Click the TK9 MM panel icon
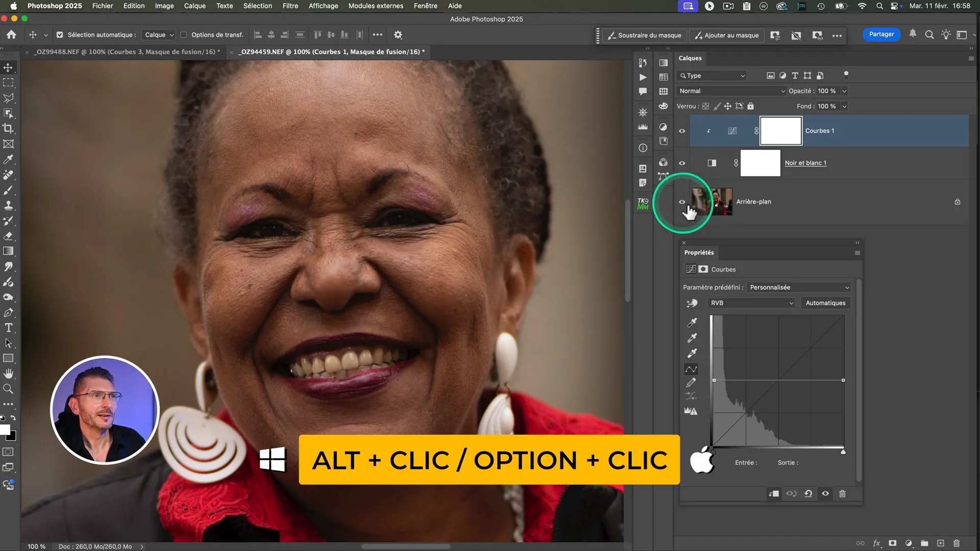 click(x=643, y=204)
